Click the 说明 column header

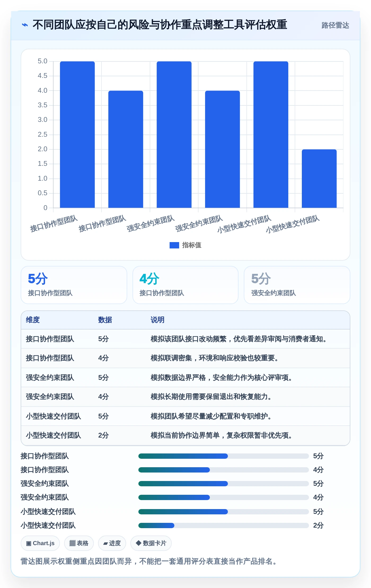[158, 320]
